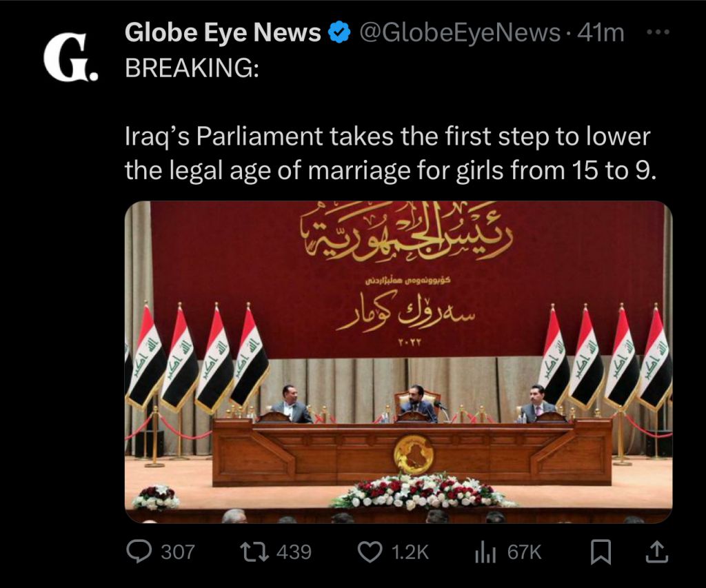Open view analytics bar chart icon
The height and width of the screenshot is (588, 706).
pyautogui.click(x=485, y=552)
